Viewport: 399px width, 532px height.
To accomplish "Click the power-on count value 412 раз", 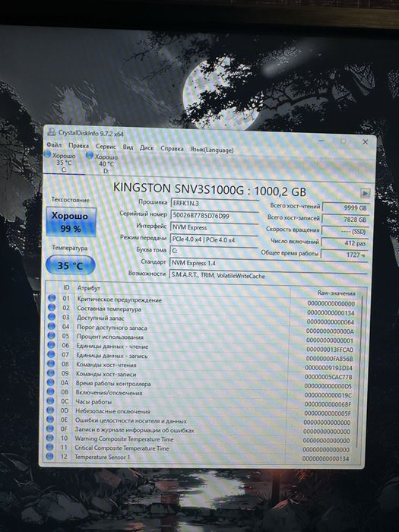I will pyautogui.click(x=344, y=243).
